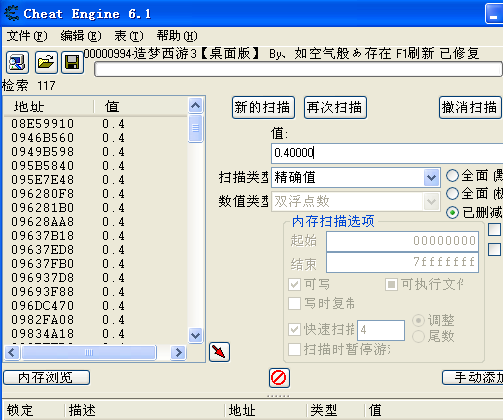Click the 值 input field containing 0.40000
The width and height of the screenshot is (503, 420).
pos(387,153)
